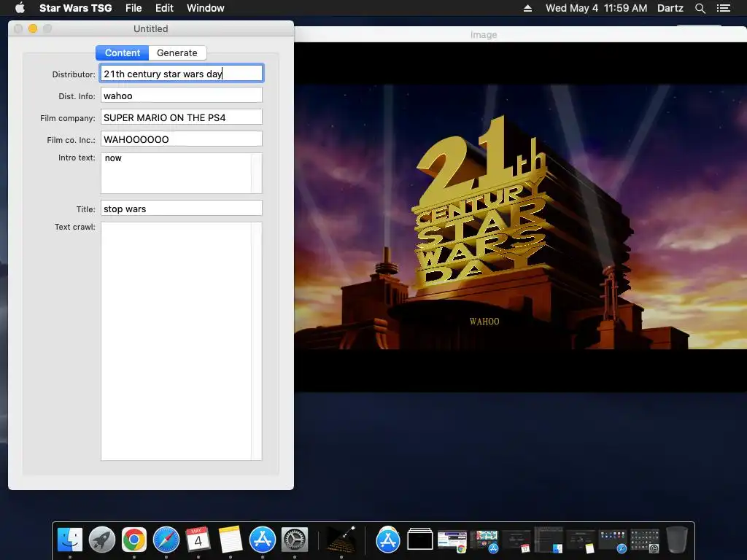Restore minimized window with Notes badge
The width and height of the screenshot is (747, 560).
point(580,542)
